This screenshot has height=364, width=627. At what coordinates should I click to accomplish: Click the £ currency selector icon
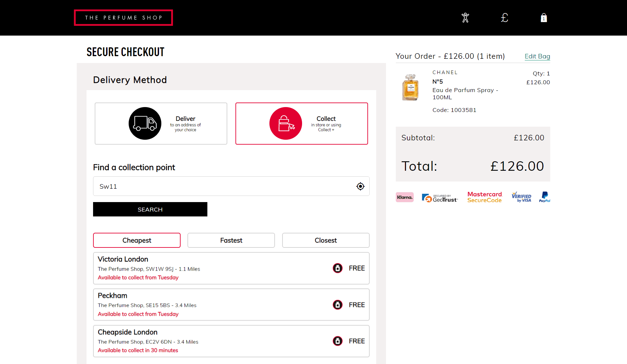click(504, 18)
